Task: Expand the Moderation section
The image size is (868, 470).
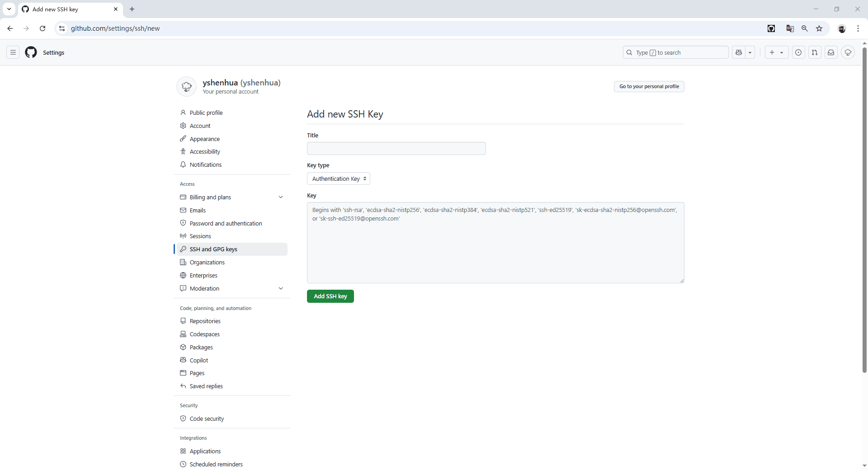Action: point(280,288)
